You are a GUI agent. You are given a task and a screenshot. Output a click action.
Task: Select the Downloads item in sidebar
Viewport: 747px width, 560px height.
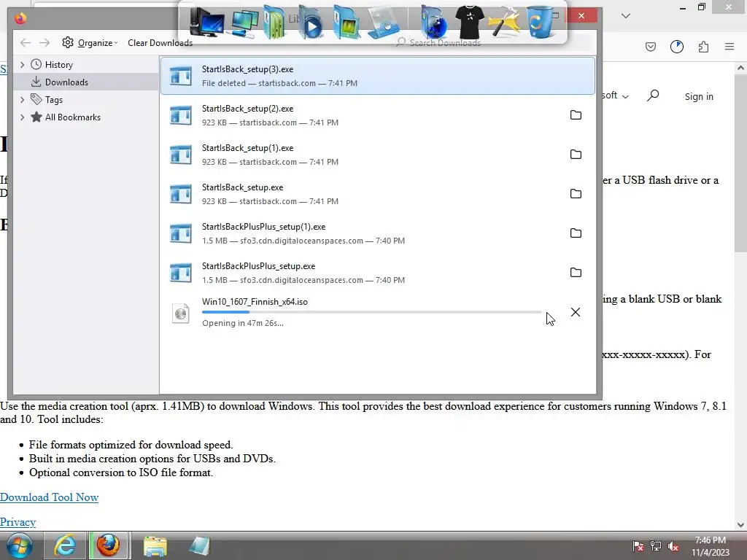pyautogui.click(x=86, y=82)
